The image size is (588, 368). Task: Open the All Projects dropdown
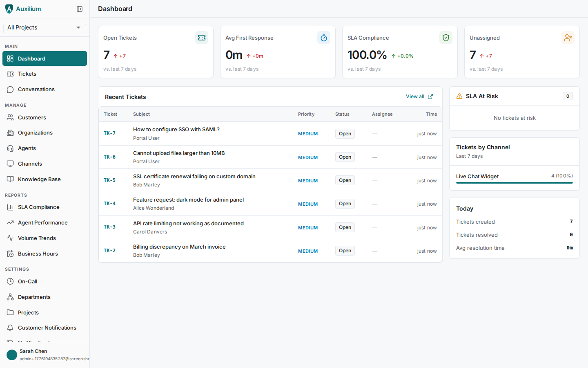click(44, 28)
